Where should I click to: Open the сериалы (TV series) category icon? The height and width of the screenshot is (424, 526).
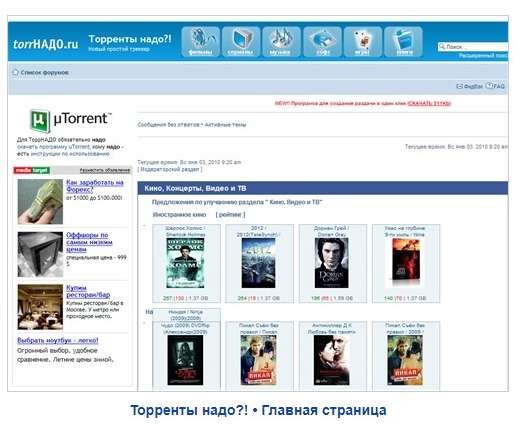[x=241, y=42]
